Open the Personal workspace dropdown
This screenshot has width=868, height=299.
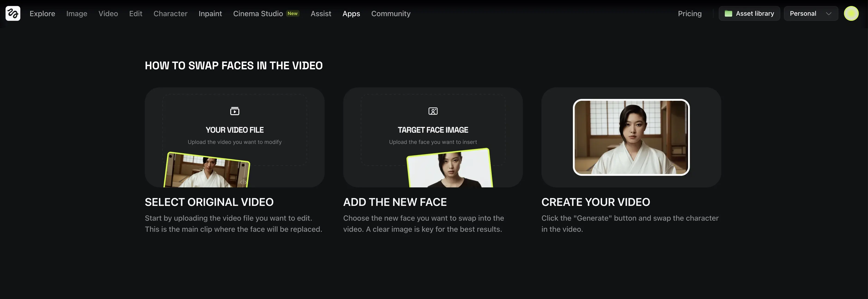click(x=803, y=13)
